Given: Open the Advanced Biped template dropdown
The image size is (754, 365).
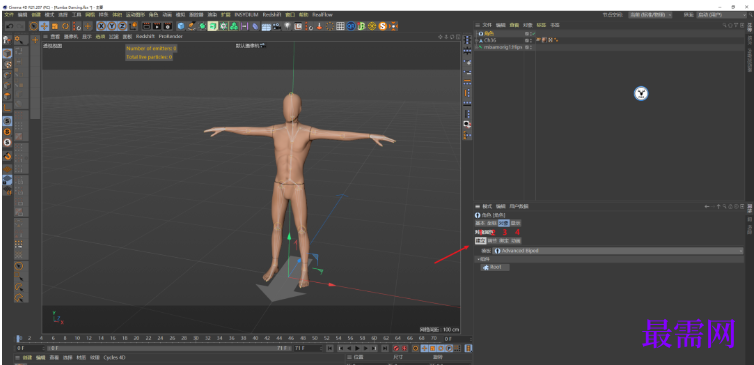Looking at the screenshot, I should [x=617, y=251].
